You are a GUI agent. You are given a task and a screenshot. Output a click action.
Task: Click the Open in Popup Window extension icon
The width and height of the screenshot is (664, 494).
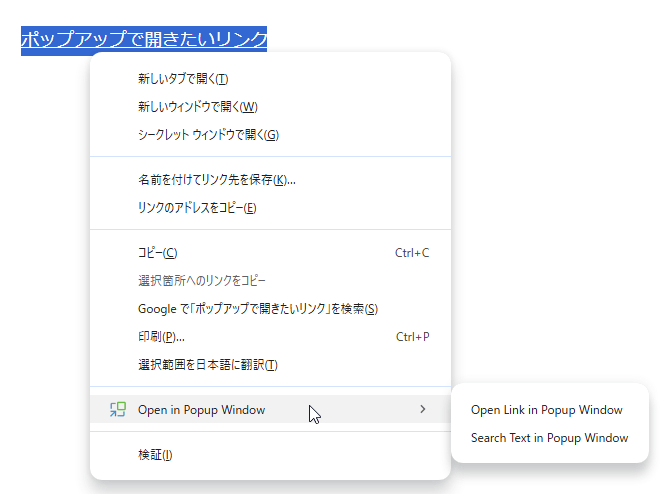pos(118,409)
